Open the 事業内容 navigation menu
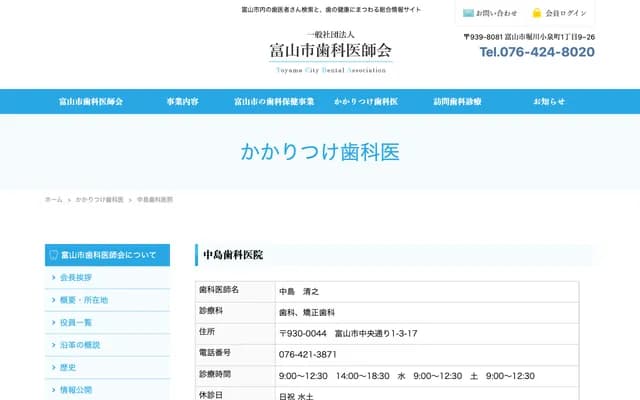The height and width of the screenshot is (400, 640). click(182, 102)
